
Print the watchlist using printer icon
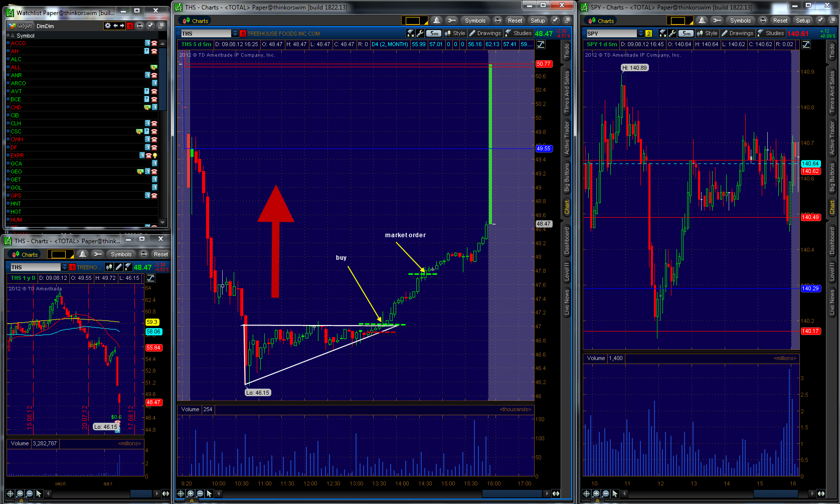140,26
